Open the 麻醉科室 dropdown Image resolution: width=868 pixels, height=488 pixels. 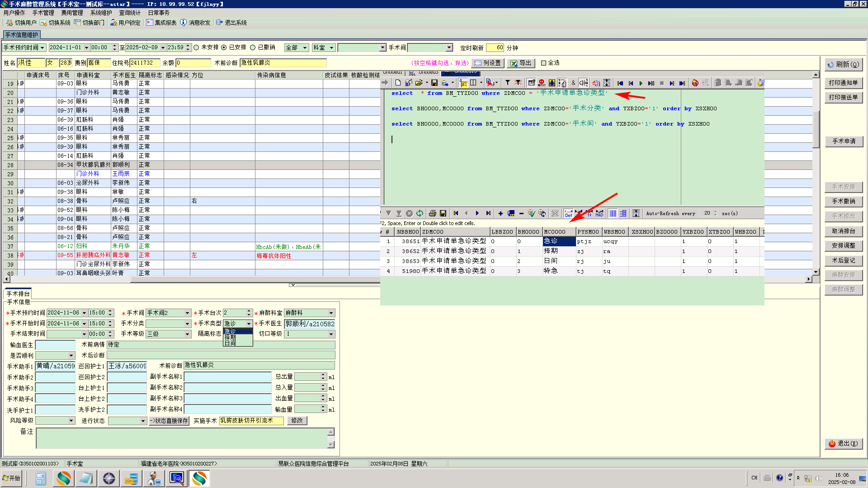[x=331, y=313]
